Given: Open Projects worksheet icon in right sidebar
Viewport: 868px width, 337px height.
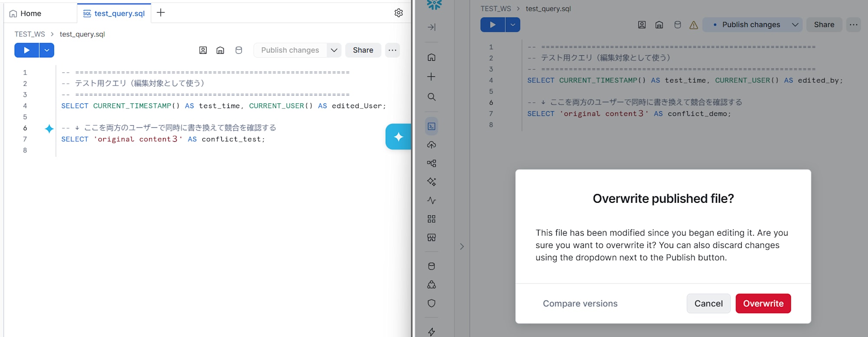Looking at the screenshot, I should pyautogui.click(x=431, y=126).
